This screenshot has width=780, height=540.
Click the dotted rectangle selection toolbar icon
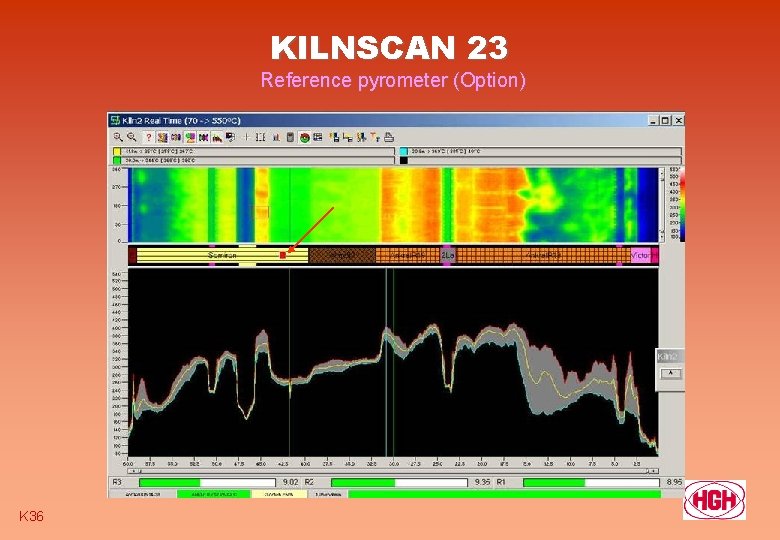pyautogui.click(x=261, y=137)
